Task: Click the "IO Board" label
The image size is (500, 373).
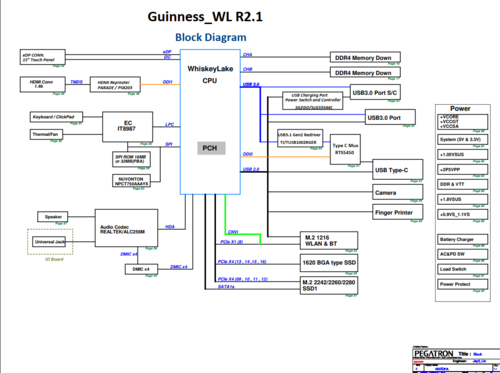Action: pos(54,259)
